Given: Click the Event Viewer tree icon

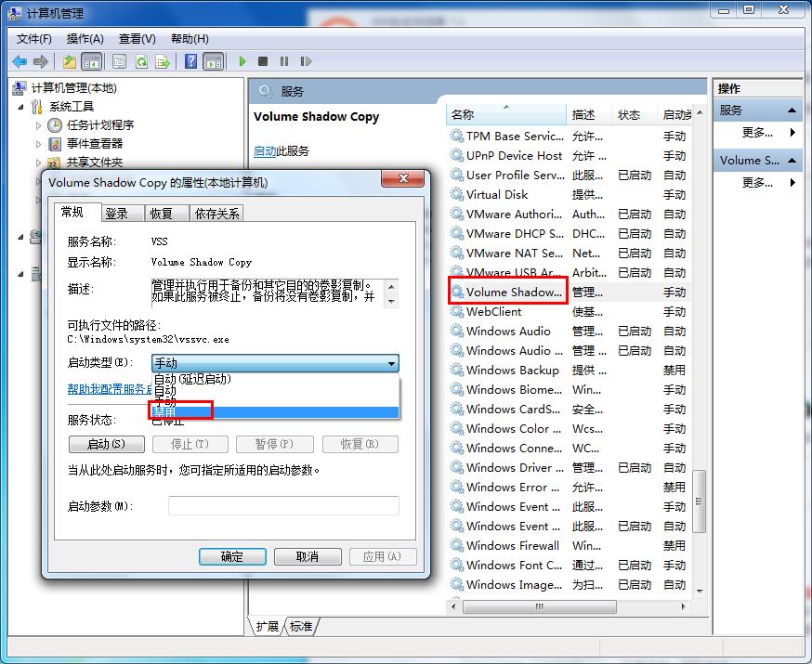Looking at the screenshot, I should 55,144.
